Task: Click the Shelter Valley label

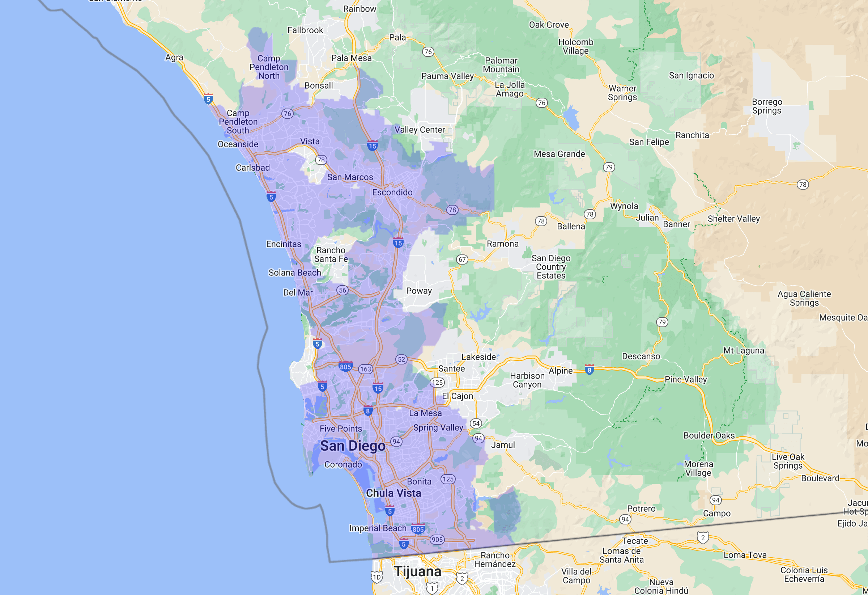Action: point(733,219)
